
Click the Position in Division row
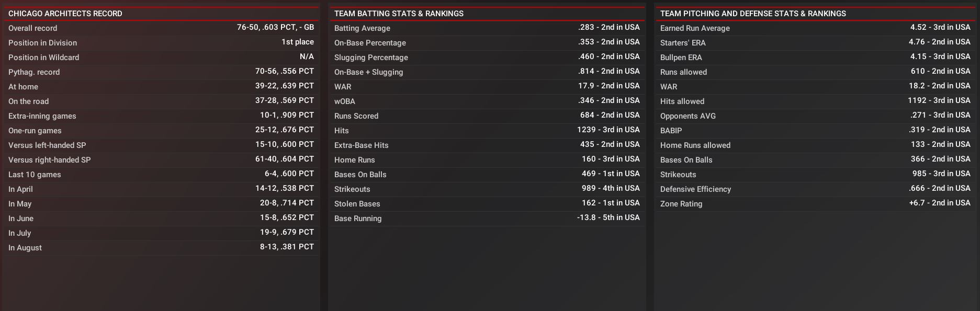pyautogui.click(x=161, y=43)
